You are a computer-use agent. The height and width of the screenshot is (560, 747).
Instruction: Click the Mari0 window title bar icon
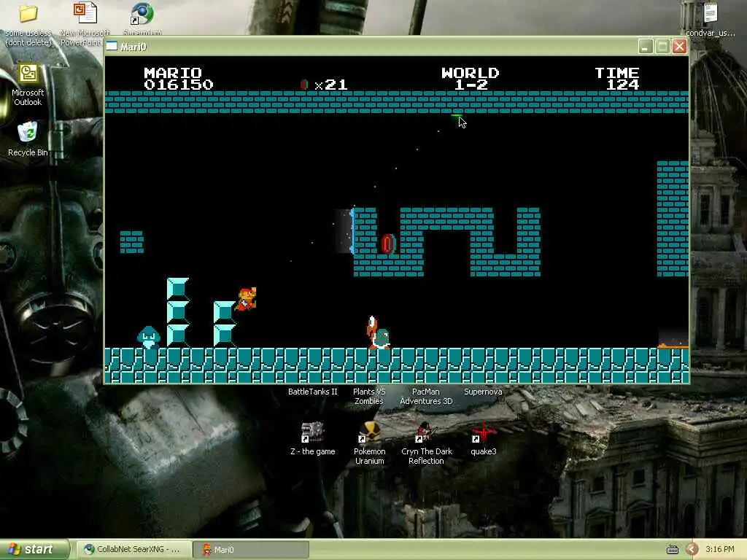pyautogui.click(x=112, y=46)
